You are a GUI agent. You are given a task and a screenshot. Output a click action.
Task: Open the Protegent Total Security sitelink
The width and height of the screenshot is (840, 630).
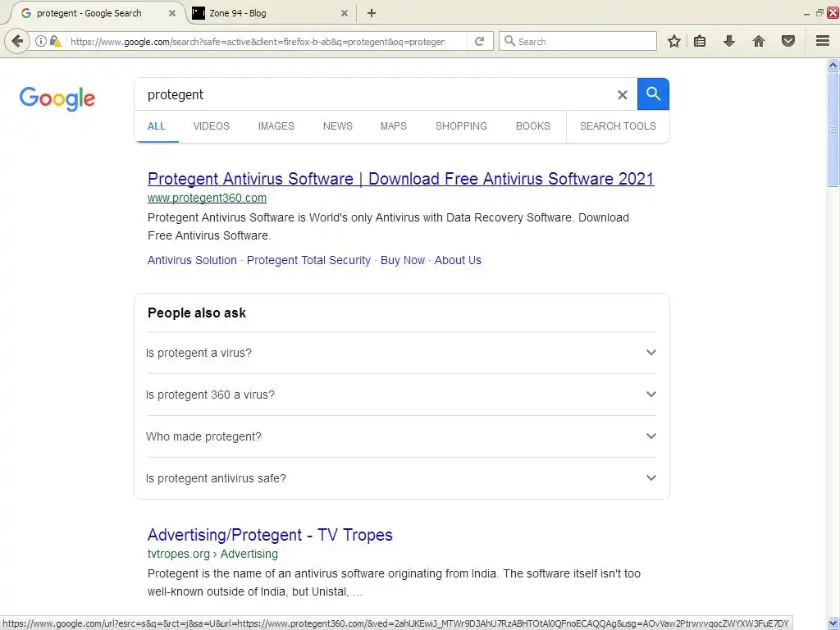tap(308, 260)
